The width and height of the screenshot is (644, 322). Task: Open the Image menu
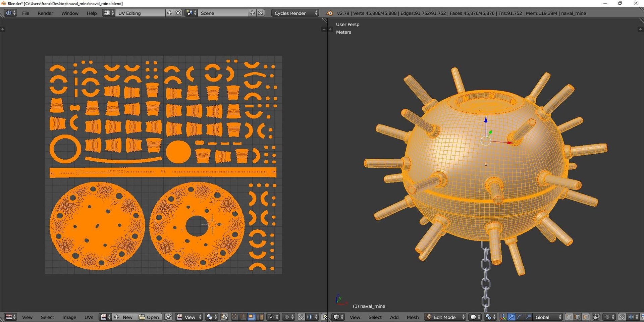click(69, 317)
